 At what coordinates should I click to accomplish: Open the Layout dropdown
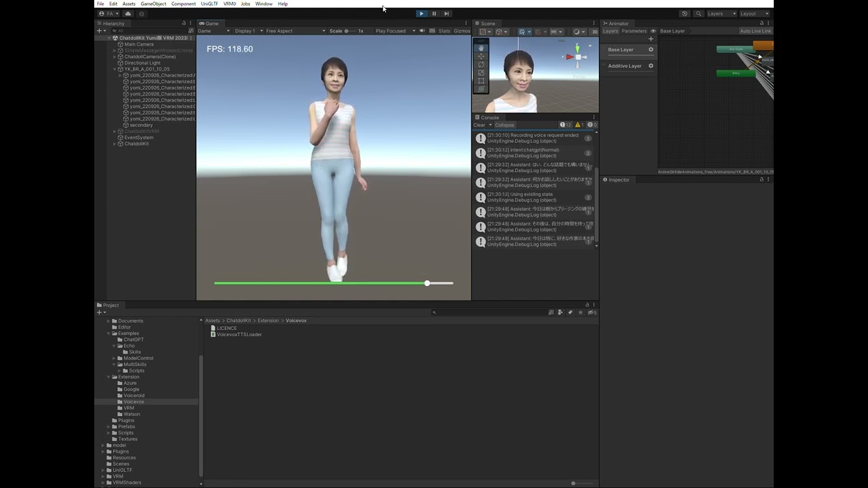tap(754, 14)
